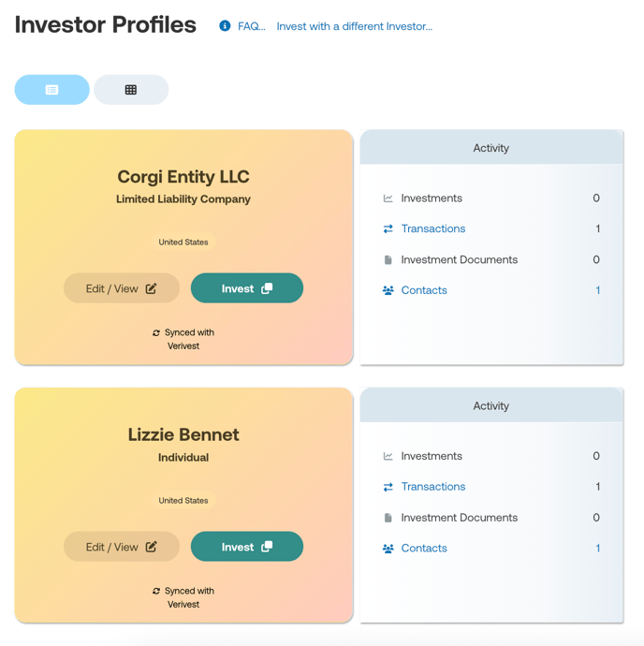Open Transactions link for Lizzie Bennet
This screenshot has width=644, height=646.
click(433, 487)
